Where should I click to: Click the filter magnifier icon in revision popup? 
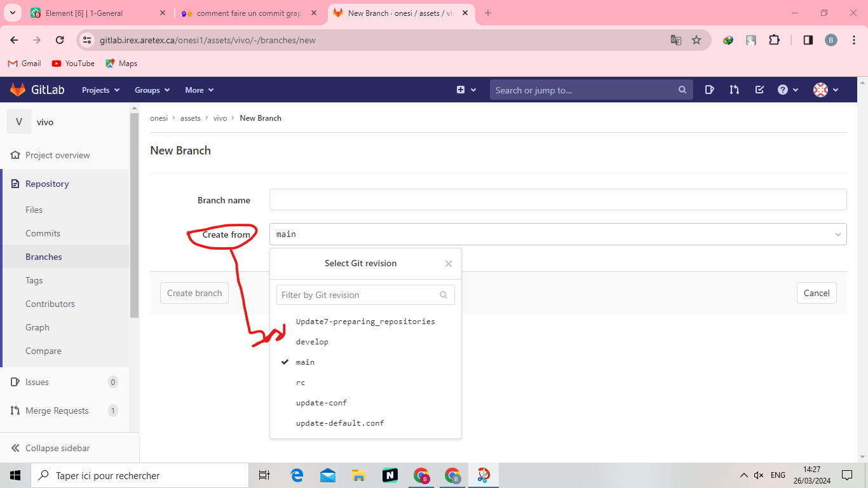click(x=444, y=295)
